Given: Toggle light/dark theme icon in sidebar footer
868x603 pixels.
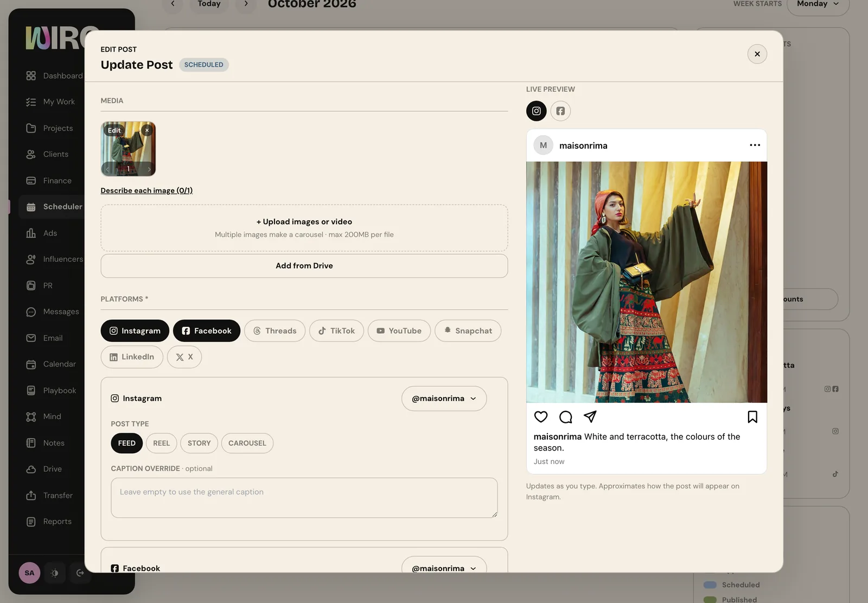Looking at the screenshot, I should pyautogui.click(x=55, y=573).
